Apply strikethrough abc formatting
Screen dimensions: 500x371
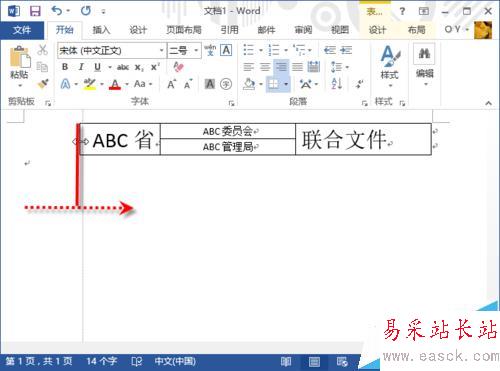[123, 67]
